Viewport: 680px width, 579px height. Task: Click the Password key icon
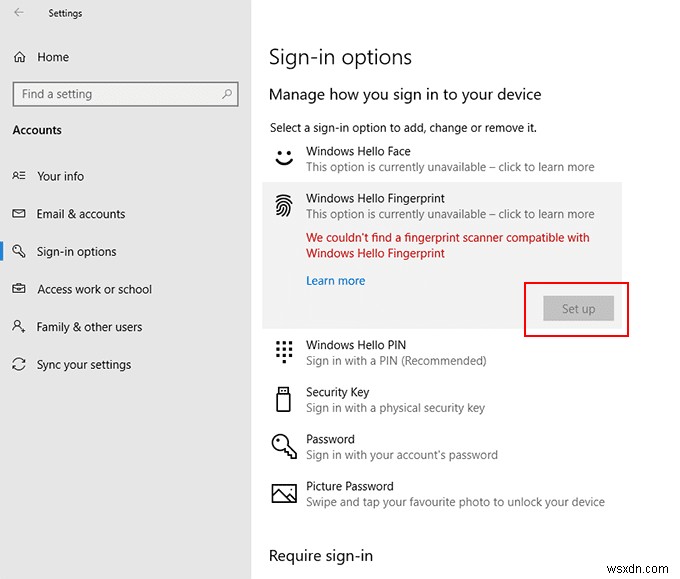(x=284, y=446)
